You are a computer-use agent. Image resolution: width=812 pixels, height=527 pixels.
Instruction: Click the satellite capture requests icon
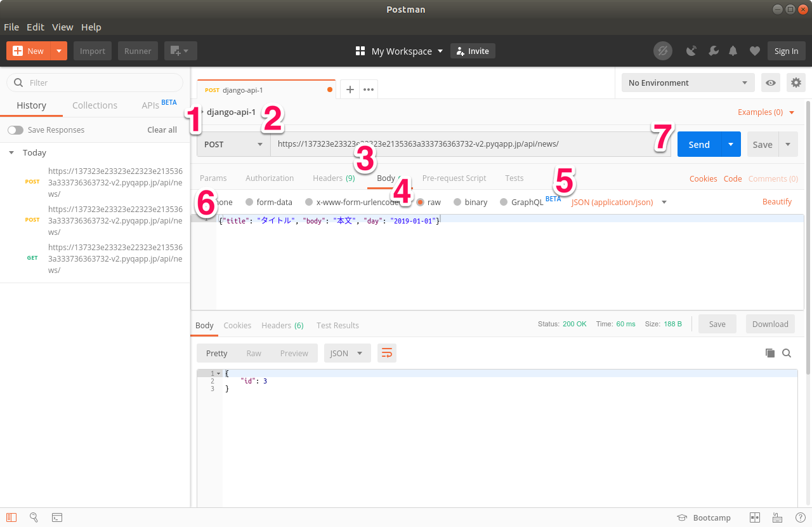(692, 51)
